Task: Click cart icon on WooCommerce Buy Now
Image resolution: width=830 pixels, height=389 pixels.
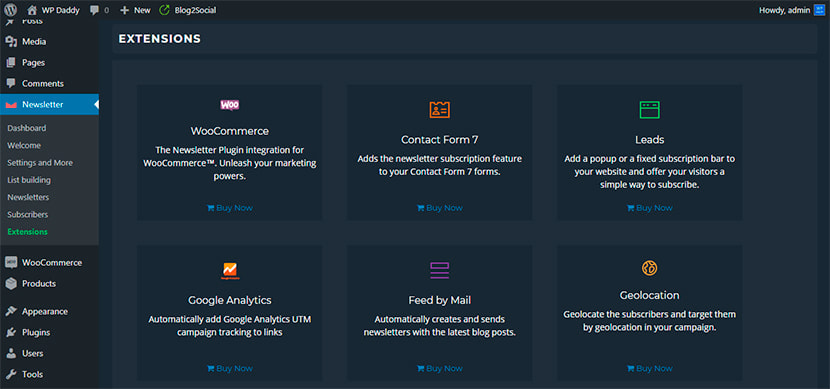Action: (210, 208)
